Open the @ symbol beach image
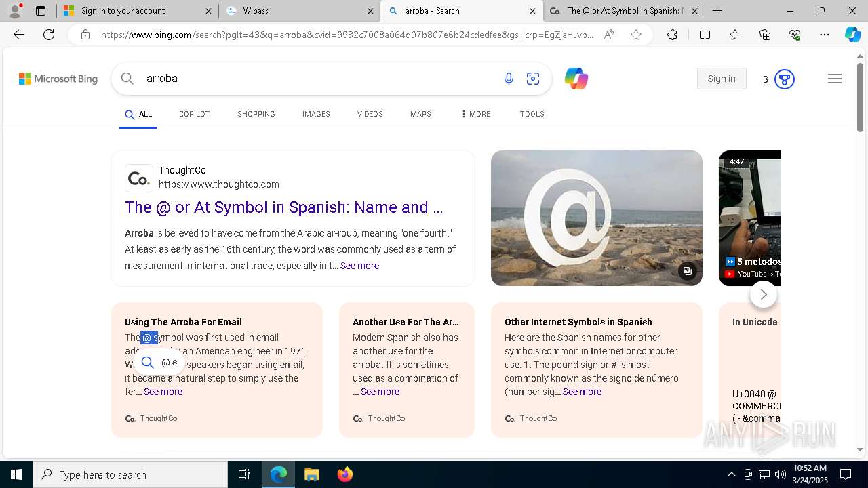The image size is (868, 488). [x=597, y=218]
